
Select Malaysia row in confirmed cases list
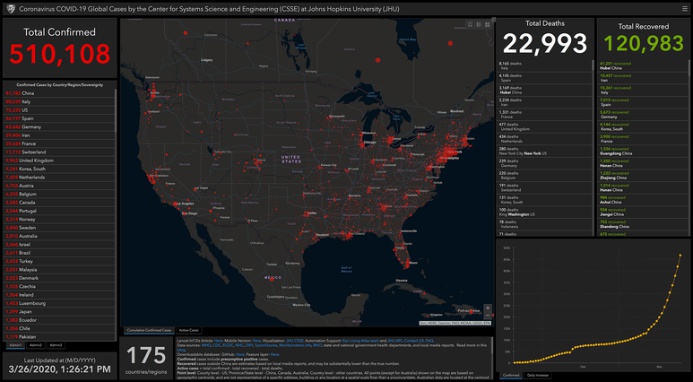[x=59, y=270]
